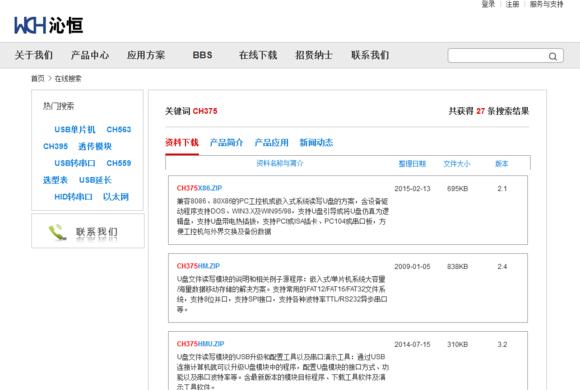Open 在线下载 menu
The width and height of the screenshot is (580, 390).
[258, 55]
